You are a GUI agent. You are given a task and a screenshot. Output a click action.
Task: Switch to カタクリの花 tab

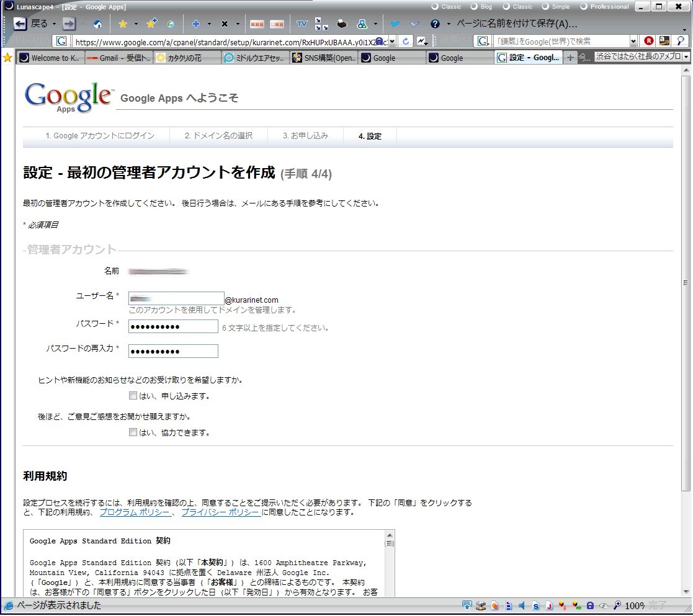[187, 58]
